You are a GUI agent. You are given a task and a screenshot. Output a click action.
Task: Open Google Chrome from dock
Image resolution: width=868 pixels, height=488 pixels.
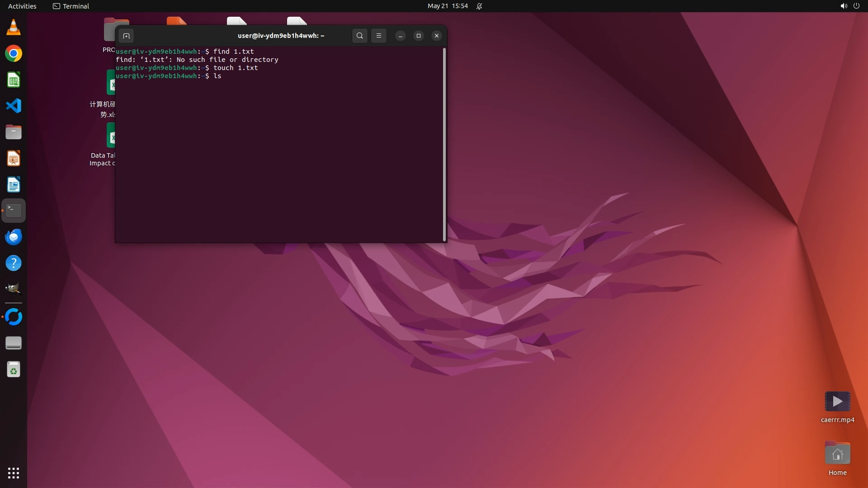point(14,54)
